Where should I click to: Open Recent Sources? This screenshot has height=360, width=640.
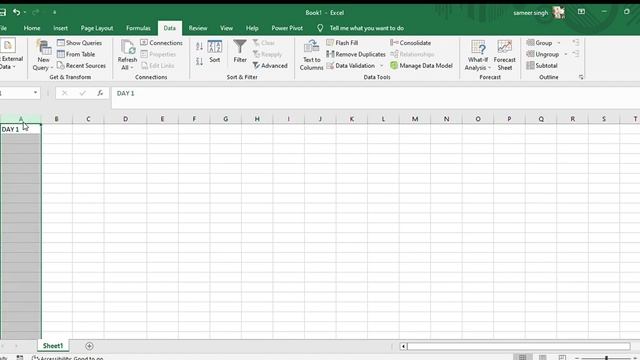pyautogui.click(x=82, y=65)
